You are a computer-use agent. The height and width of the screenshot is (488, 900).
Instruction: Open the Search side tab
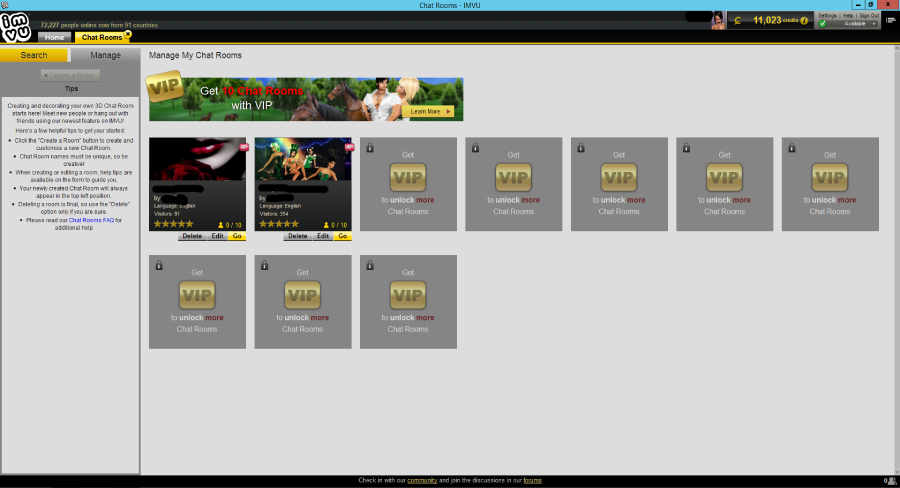click(34, 55)
